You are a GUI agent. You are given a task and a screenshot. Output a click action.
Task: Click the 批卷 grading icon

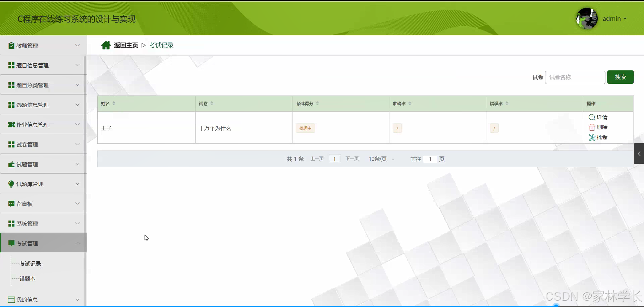[x=591, y=137]
